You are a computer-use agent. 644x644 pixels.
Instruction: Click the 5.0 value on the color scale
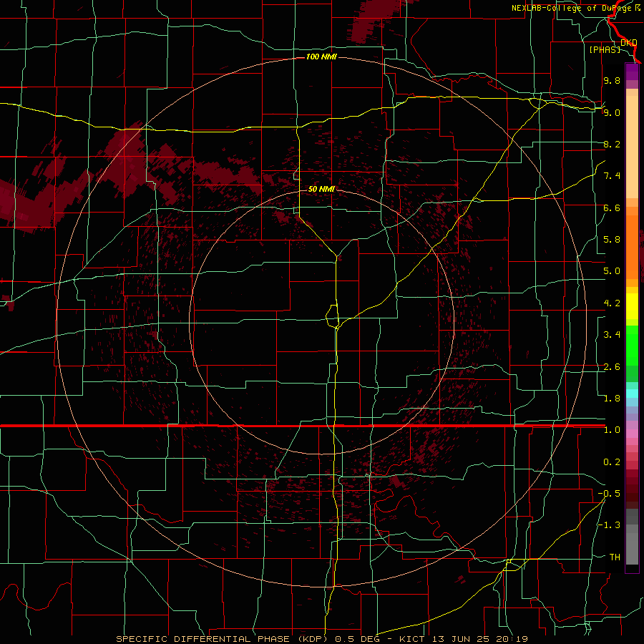coord(612,271)
